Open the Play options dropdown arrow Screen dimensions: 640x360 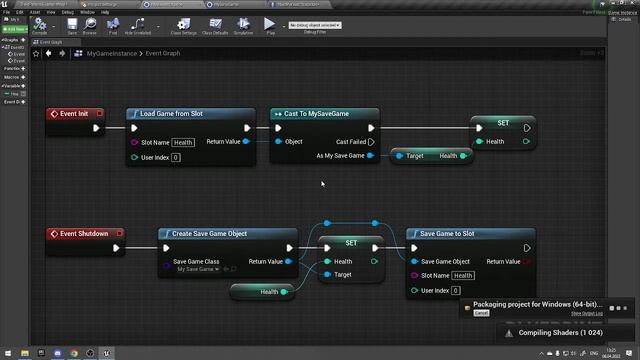tap(283, 27)
